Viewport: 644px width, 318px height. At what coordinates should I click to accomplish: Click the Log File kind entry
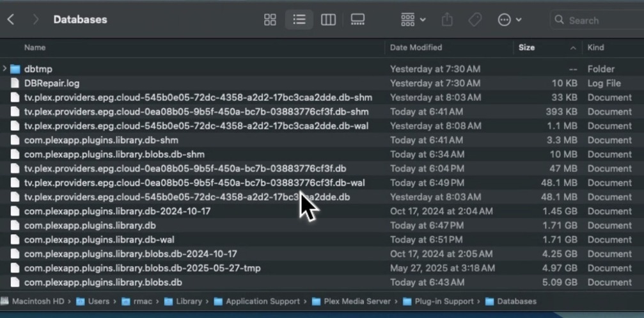tap(604, 83)
